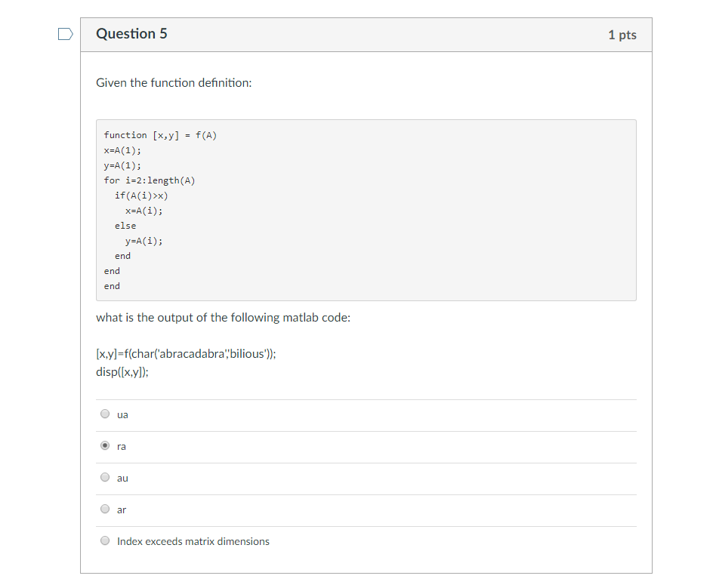Image resolution: width=713 pixels, height=588 pixels.
Task: Click the 'function [x,y] = f(A)' line
Action: point(159,135)
